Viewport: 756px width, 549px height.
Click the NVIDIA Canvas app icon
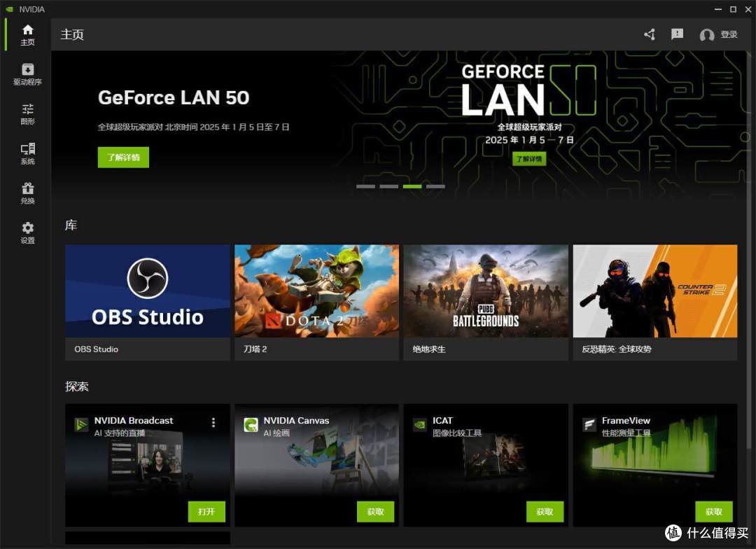coord(251,424)
